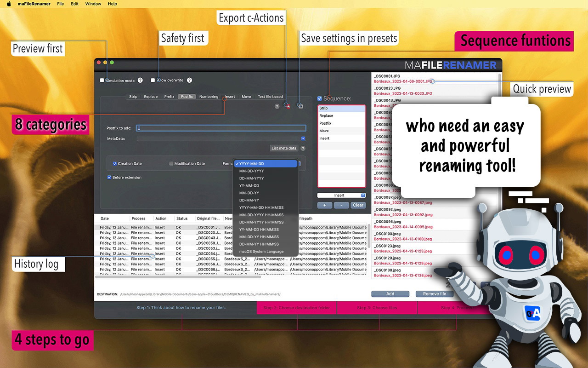The image size is (588, 368).
Task: Open the File menu
Action: coord(61,4)
